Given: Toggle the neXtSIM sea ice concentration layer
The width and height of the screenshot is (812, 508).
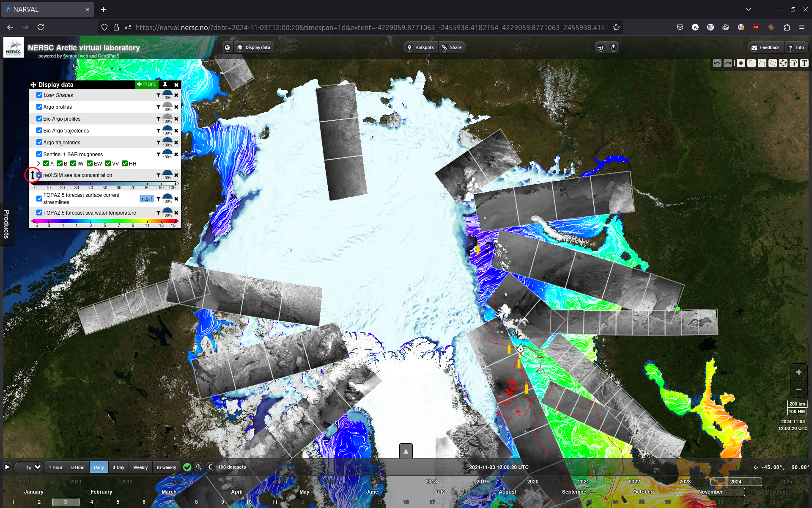Looking at the screenshot, I should [39, 174].
